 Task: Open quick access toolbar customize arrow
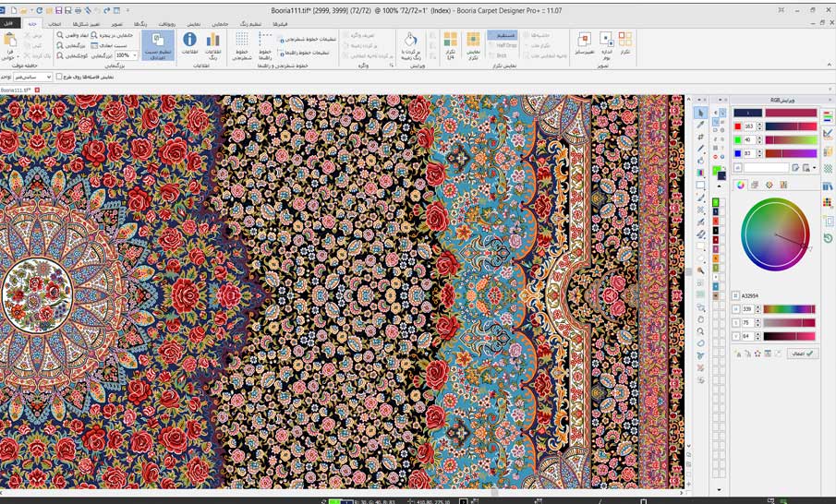pyautogui.click(x=128, y=10)
